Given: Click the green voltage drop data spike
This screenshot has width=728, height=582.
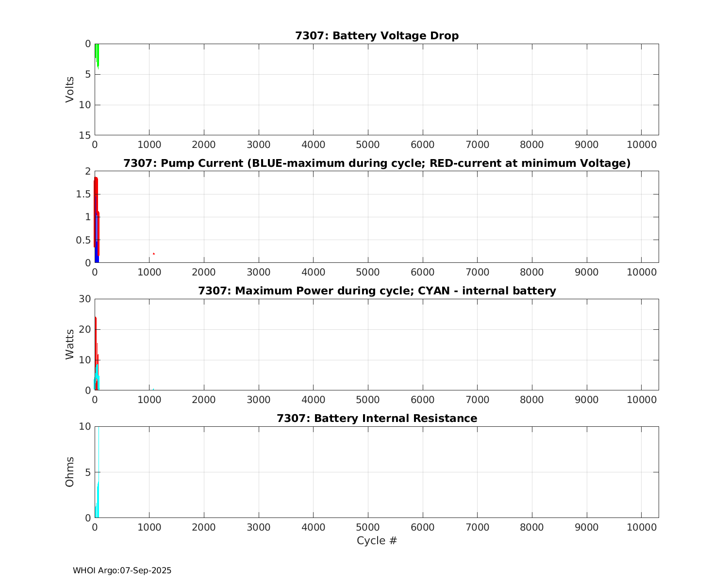Looking at the screenshot, I should click(x=97, y=54).
